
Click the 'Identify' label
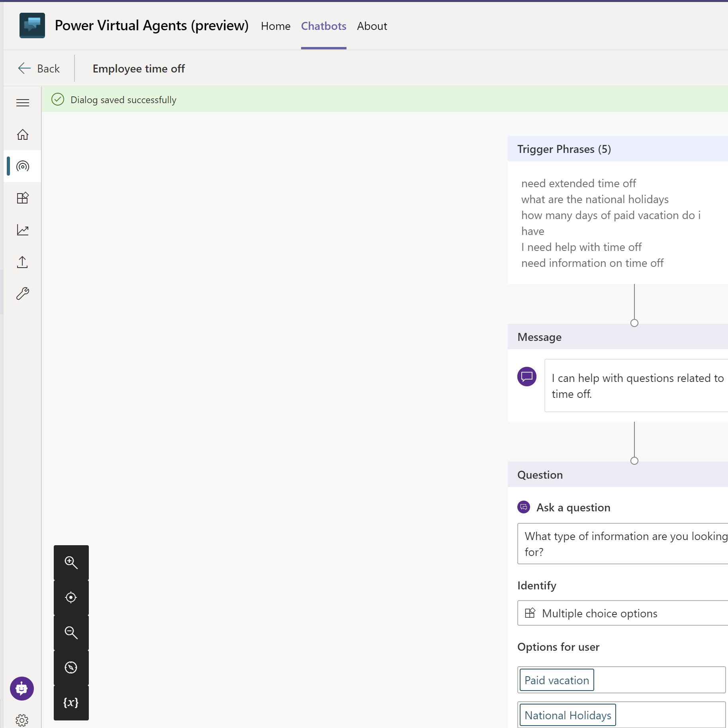536,585
